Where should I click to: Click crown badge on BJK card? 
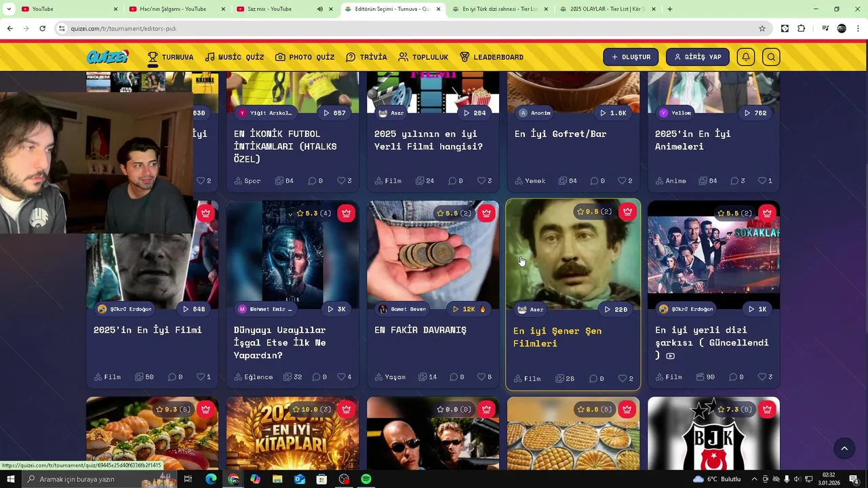point(767,409)
